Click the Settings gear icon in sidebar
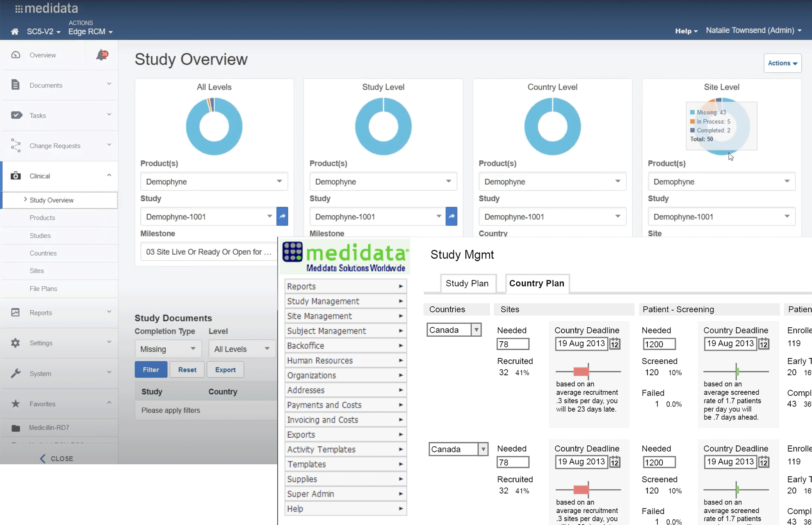 16,343
